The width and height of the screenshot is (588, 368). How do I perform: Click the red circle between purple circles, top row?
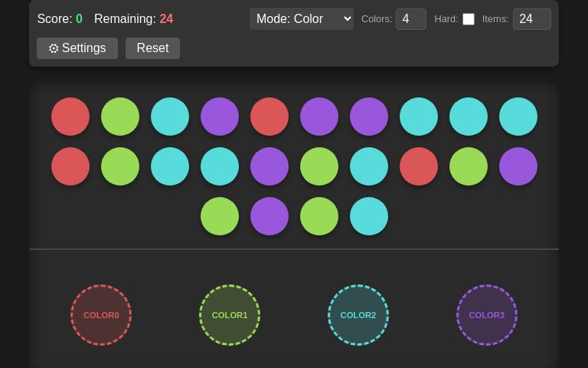pyautogui.click(x=269, y=117)
